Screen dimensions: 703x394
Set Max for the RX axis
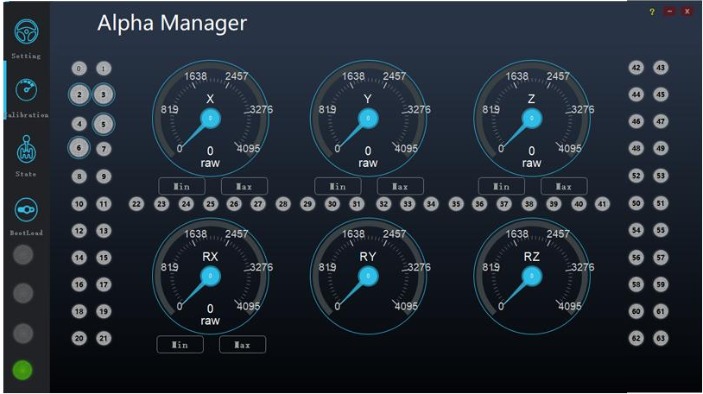(x=243, y=345)
